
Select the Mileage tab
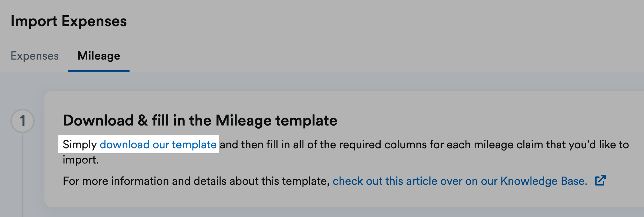coord(99,56)
